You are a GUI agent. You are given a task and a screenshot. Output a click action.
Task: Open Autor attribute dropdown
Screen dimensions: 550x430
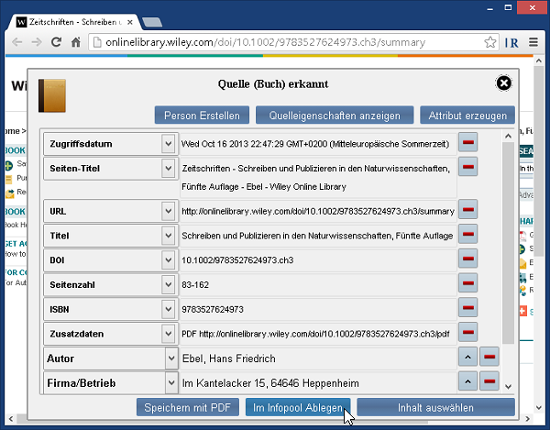click(x=172, y=358)
